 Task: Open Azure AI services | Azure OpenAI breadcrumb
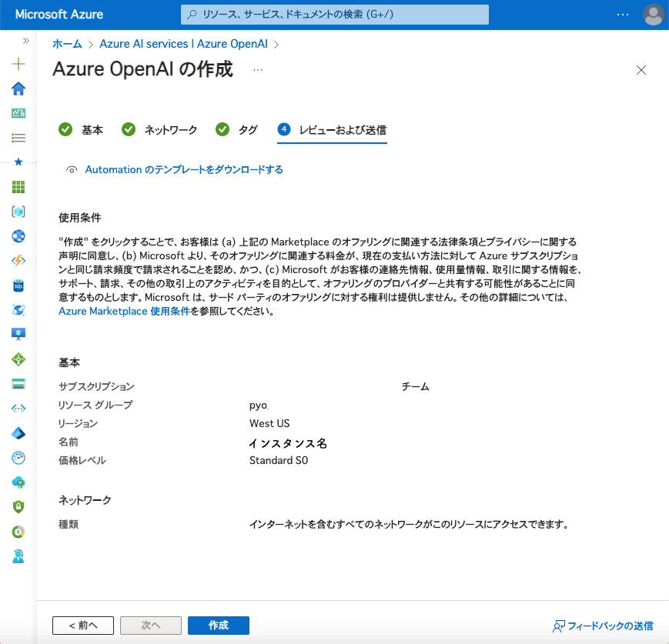point(183,44)
